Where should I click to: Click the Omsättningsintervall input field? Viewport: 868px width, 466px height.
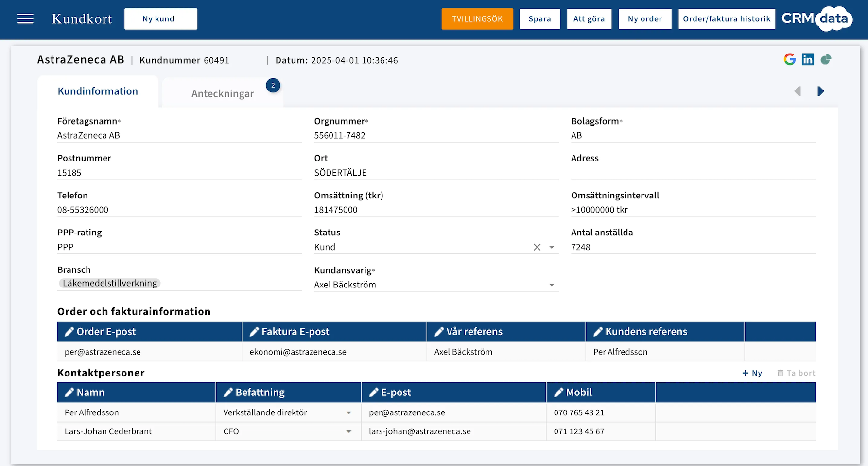tap(694, 210)
